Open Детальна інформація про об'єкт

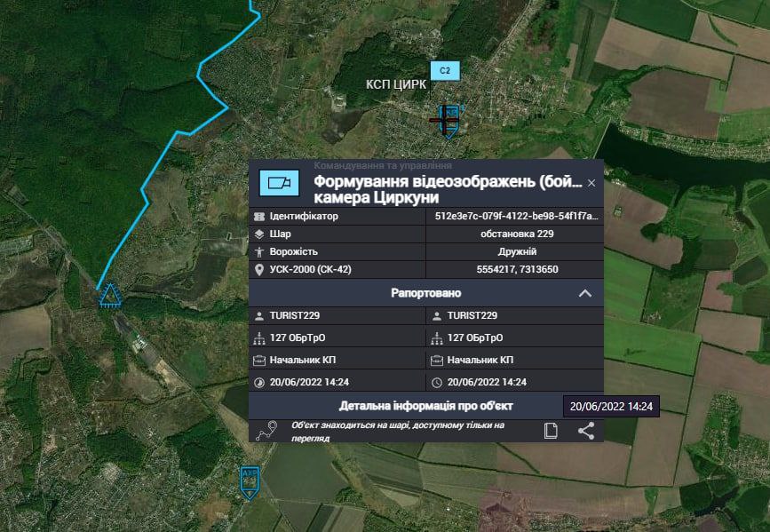point(425,406)
